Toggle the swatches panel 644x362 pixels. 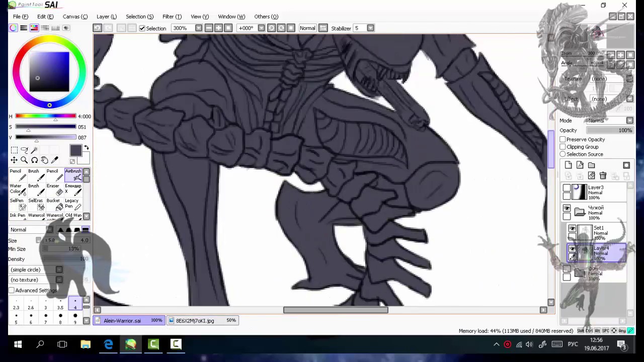point(55,28)
